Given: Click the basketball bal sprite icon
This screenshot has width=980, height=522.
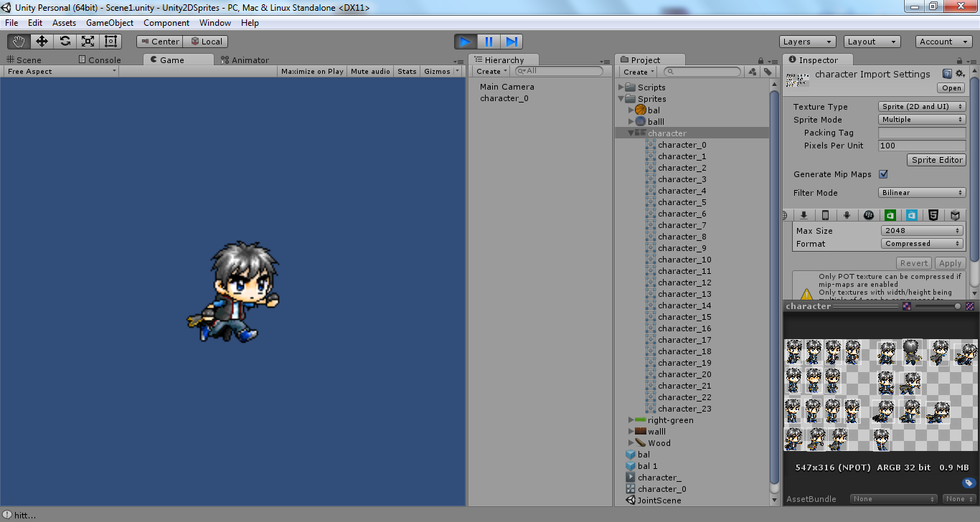Looking at the screenshot, I should tap(641, 110).
